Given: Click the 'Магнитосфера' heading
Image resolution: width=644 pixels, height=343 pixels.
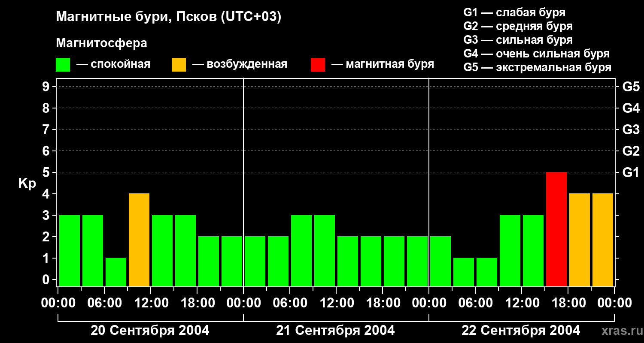Looking at the screenshot, I should pos(101,43).
